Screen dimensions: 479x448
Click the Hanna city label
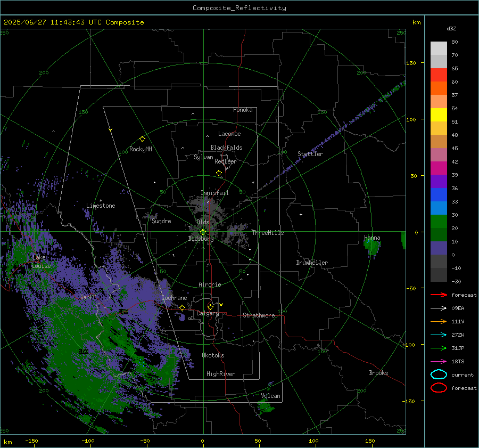point(373,238)
